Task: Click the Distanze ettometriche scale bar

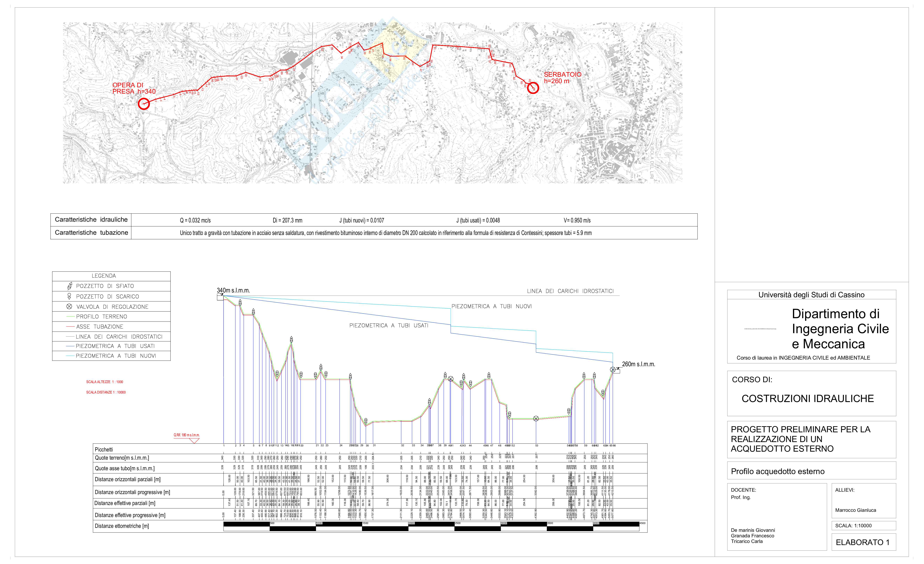Action: tap(431, 526)
